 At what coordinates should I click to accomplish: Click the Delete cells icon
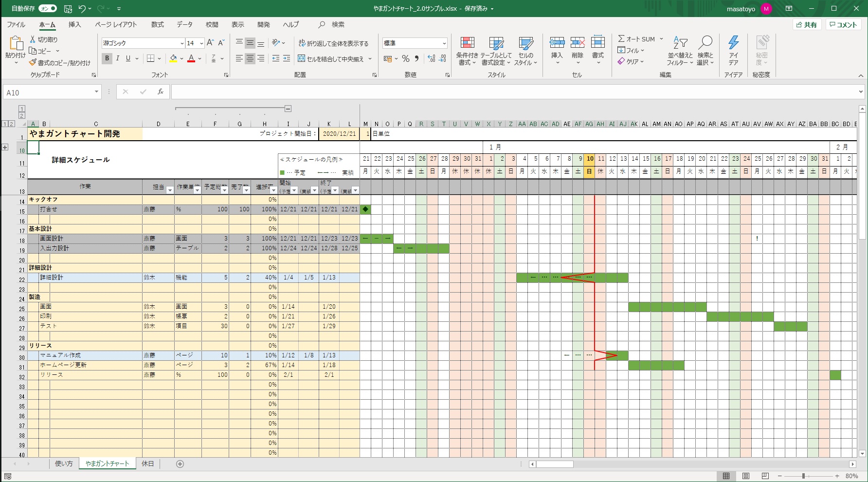click(578, 43)
